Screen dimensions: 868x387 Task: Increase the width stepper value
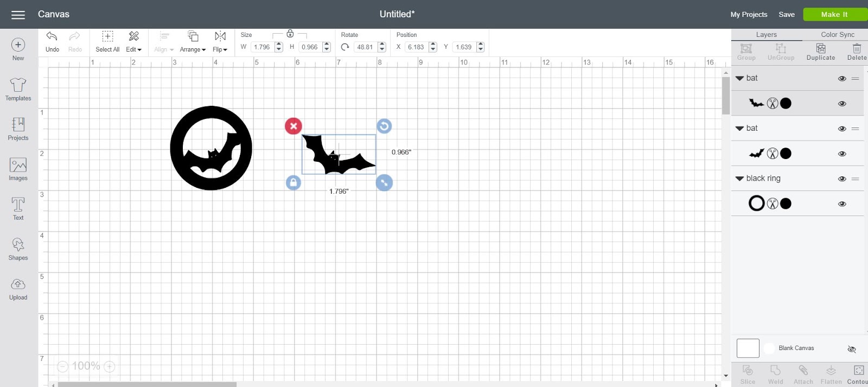(x=279, y=45)
